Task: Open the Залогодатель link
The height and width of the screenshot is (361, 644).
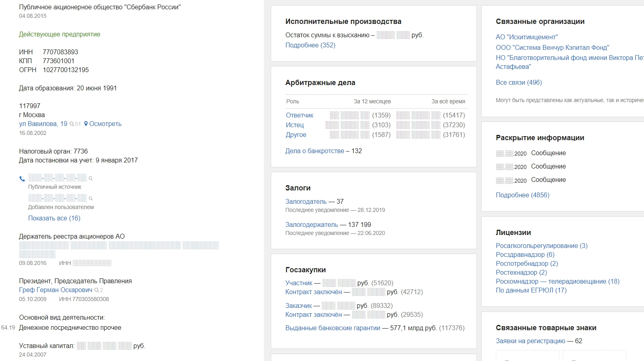Action: [x=306, y=201]
